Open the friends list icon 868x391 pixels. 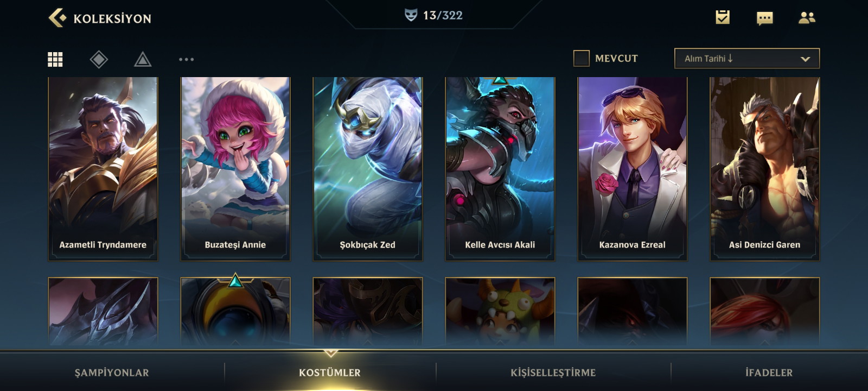click(807, 18)
